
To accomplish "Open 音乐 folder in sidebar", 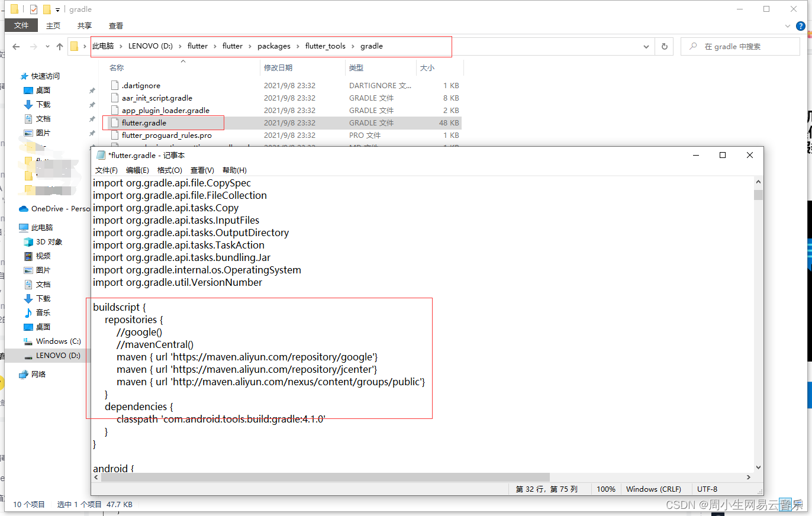I will (x=43, y=313).
